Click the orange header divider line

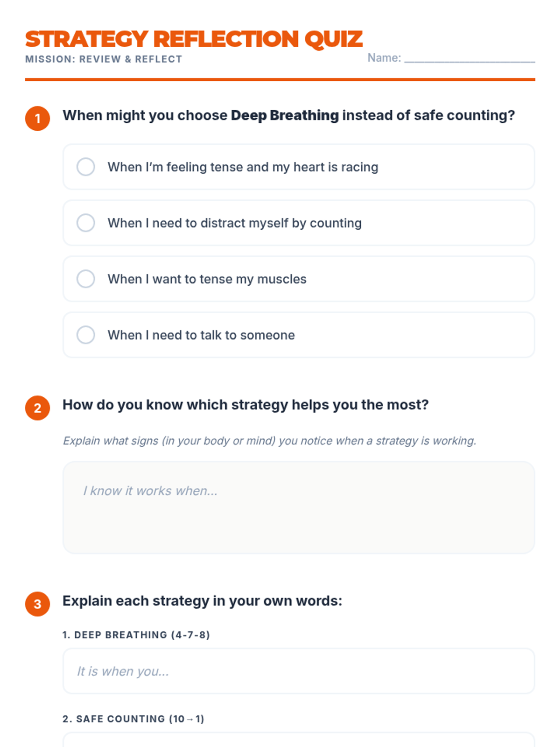(280, 80)
